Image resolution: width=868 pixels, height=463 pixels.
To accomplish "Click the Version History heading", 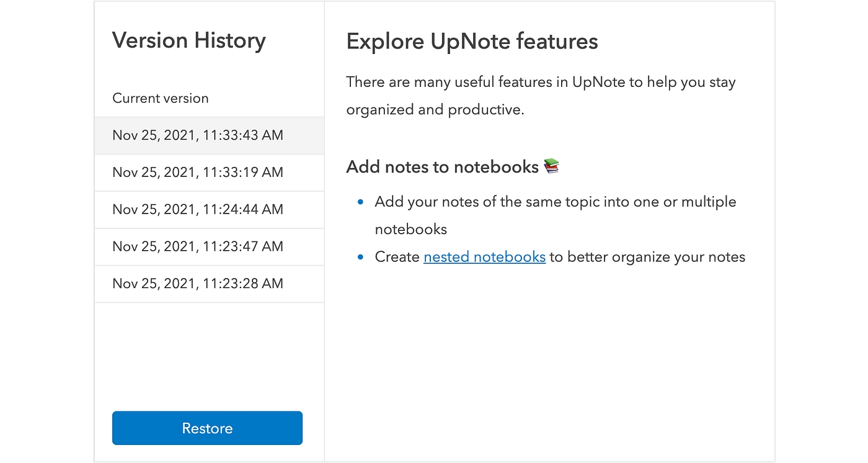I will (x=188, y=41).
